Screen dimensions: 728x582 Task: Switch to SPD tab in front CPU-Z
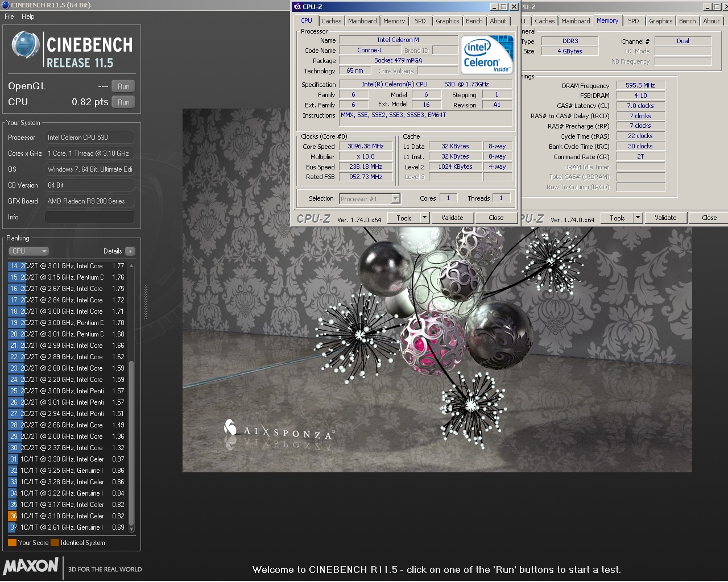tap(420, 21)
